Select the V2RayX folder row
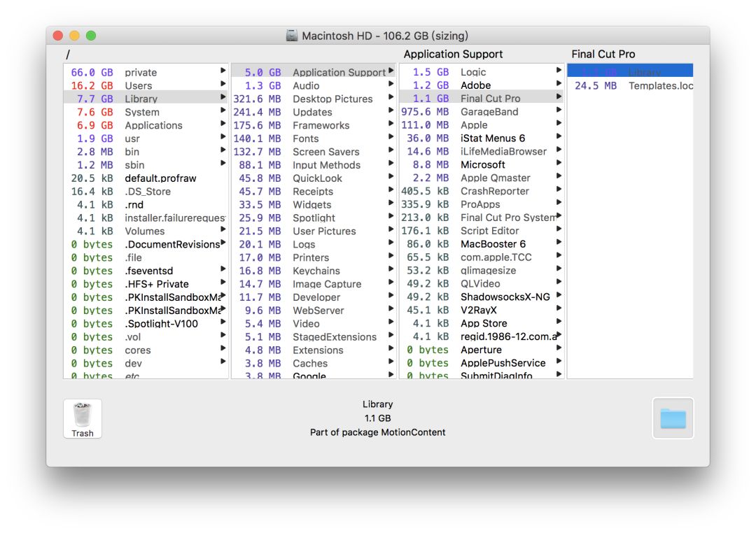The height and width of the screenshot is (533, 756). coord(482,311)
